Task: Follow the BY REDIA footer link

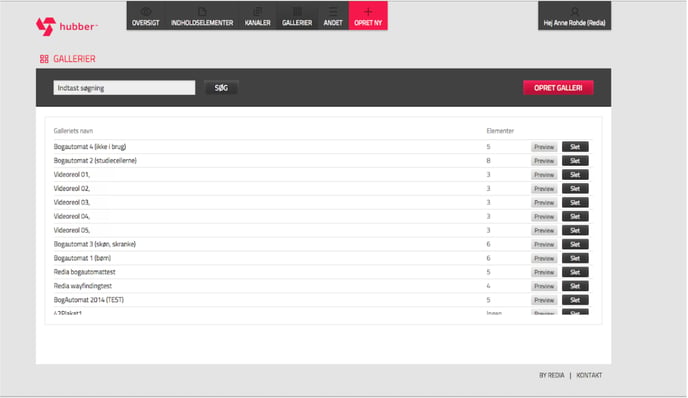Action: [x=552, y=375]
